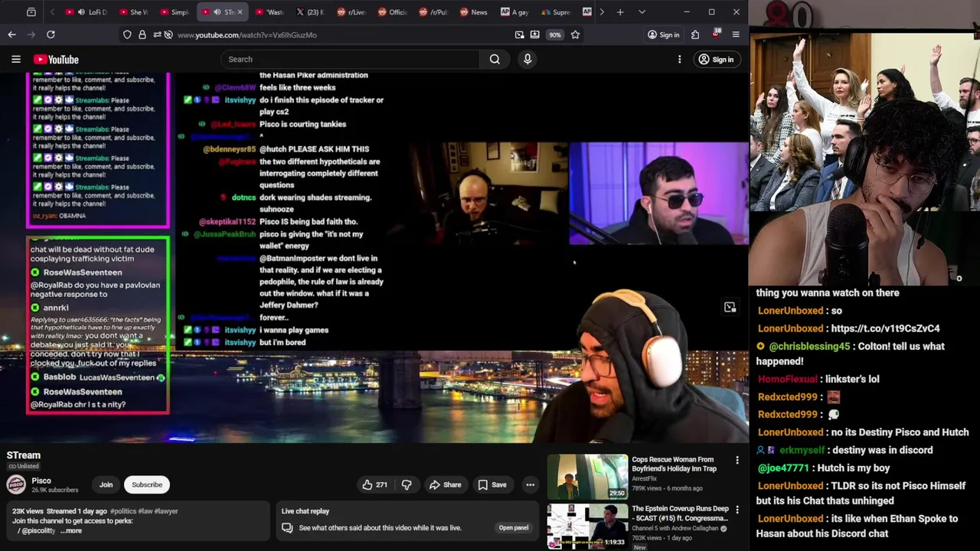Viewport: 980px width, 551px height.
Task: Switch to the AP 'A gay' tab
Action: [514, 12]
